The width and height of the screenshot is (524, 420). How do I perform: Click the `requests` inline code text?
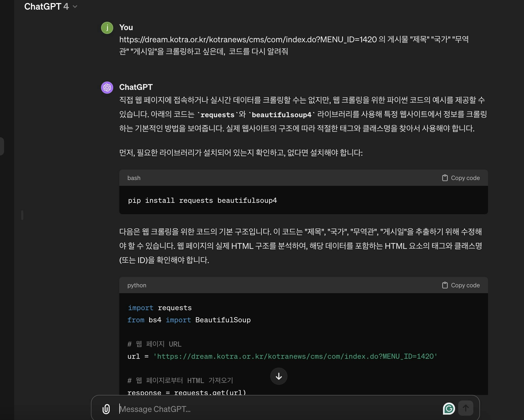coord(217,115)
